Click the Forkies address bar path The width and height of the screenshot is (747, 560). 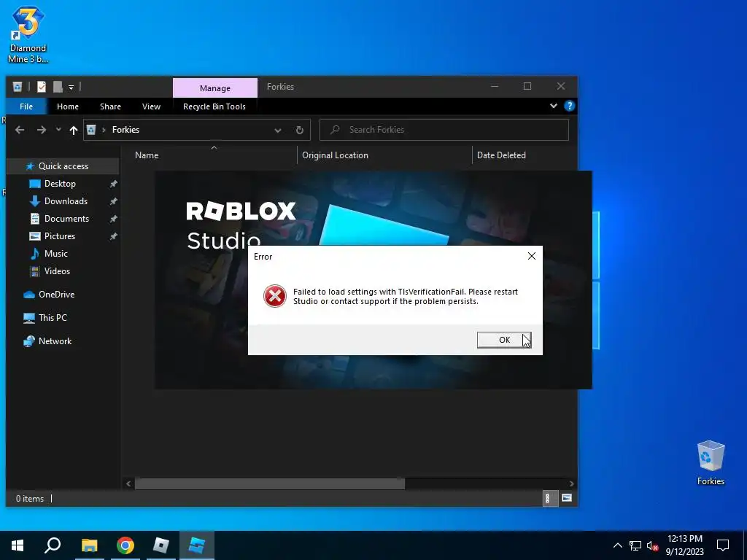[x=125, y=130]
